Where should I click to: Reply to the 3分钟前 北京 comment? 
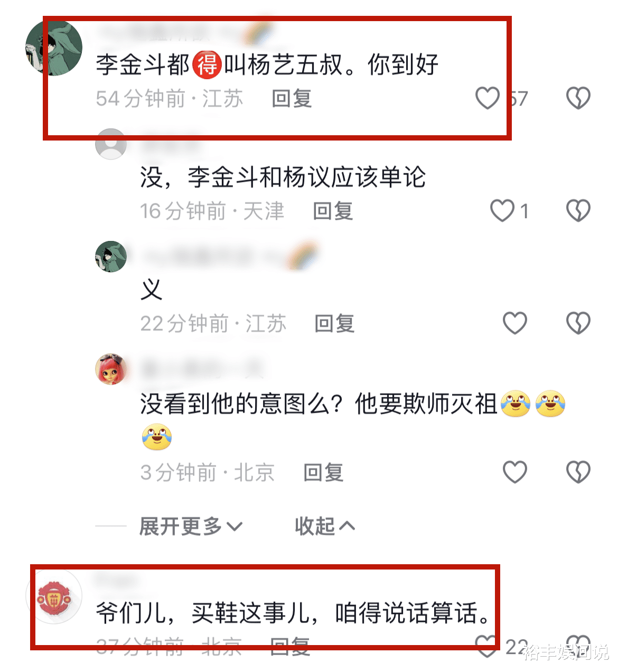(323, 473)
